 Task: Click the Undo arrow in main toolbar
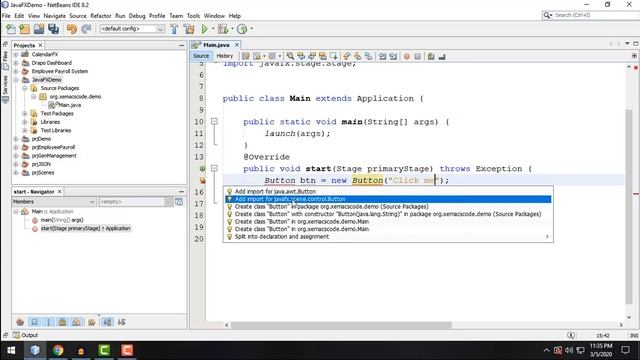(x=72, y=29)
